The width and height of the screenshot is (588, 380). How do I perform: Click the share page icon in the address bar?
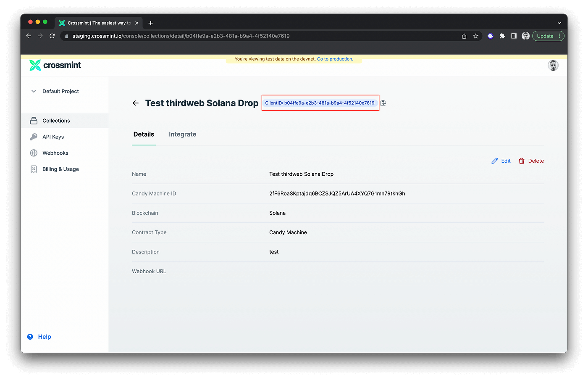[x=464, y=36]
